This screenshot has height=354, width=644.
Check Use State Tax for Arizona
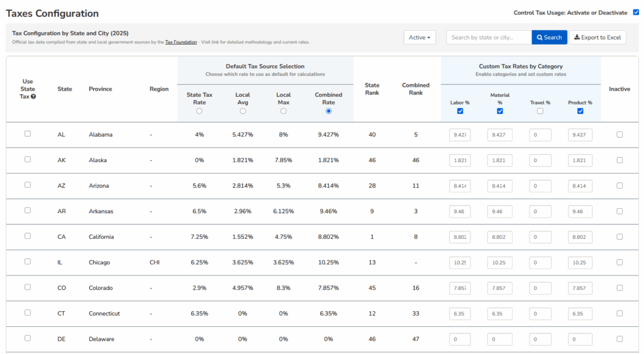tap(28, 185)
